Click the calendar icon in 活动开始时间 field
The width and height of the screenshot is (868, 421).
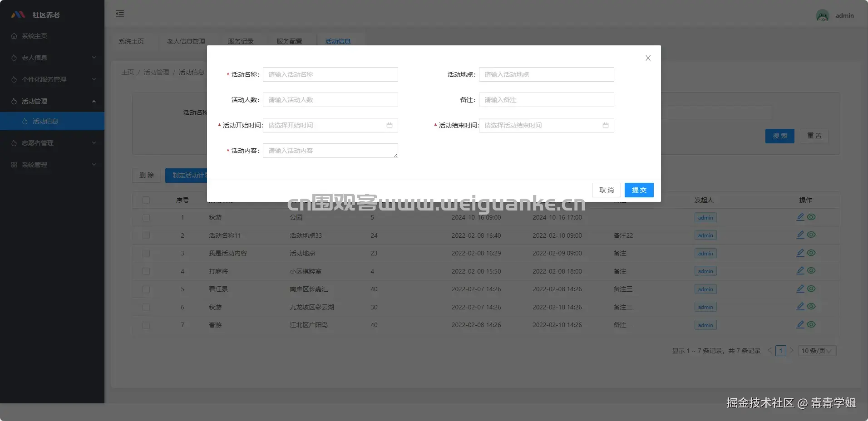(390, 125)
